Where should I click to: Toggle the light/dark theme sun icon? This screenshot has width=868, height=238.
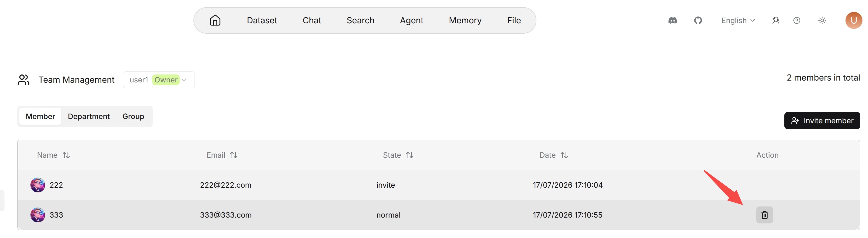[x=822, y=21]
